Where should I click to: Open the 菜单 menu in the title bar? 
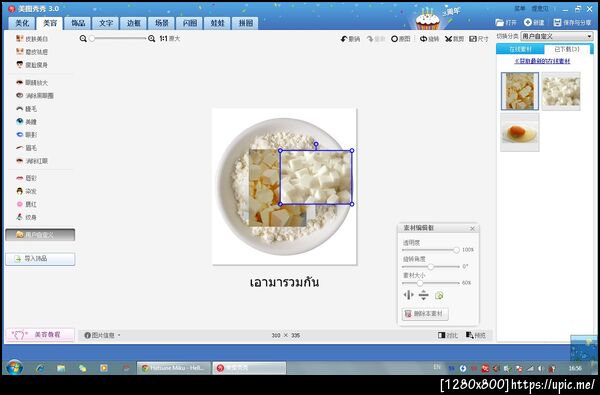[x=520, y=8]
